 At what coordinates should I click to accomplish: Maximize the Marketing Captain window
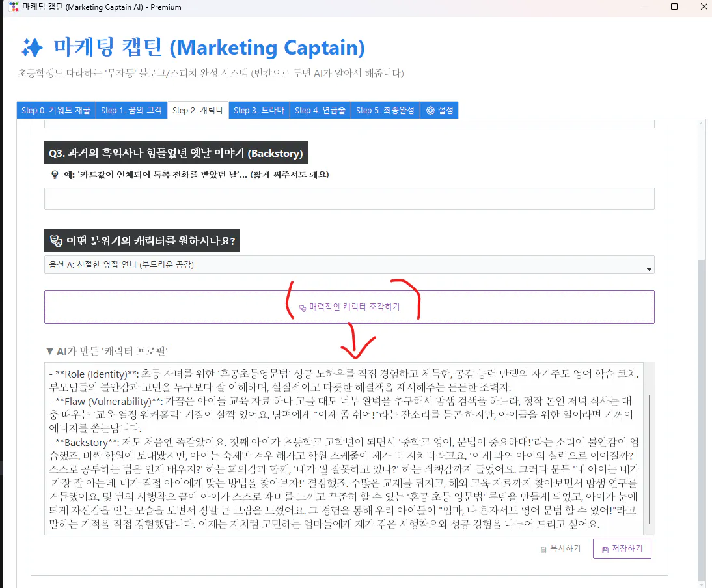click(674, 7)
